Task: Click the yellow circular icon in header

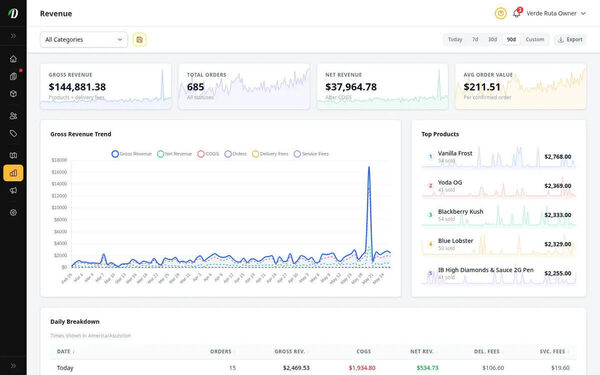Action: (501, 13)
